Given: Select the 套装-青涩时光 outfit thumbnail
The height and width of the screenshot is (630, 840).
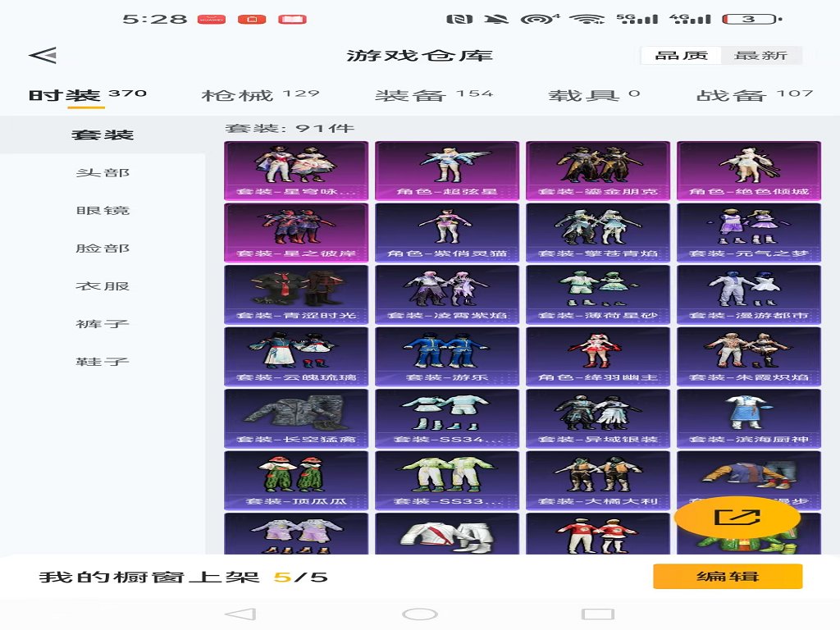Looking at the screenshot, I should (296, 294).
